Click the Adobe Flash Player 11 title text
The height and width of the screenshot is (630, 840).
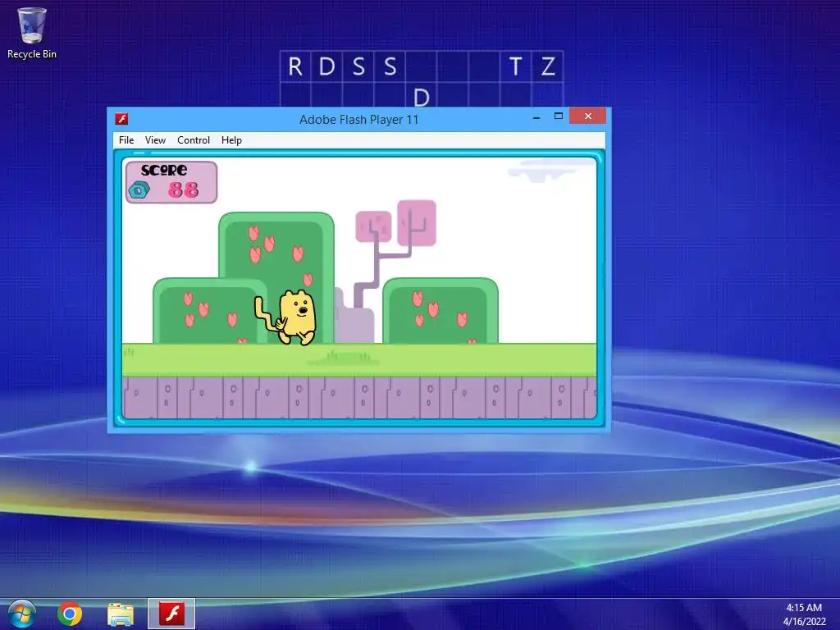click(x=359, y=120)
